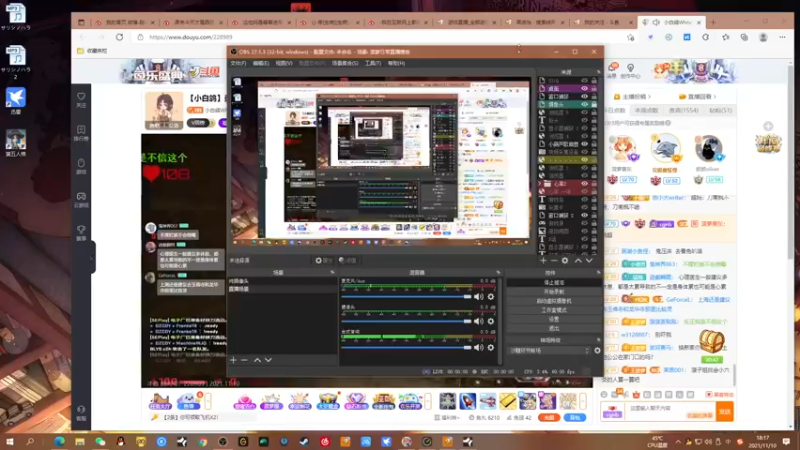Remove selected scene with the minus icon
800x450 pixels.
244,360
